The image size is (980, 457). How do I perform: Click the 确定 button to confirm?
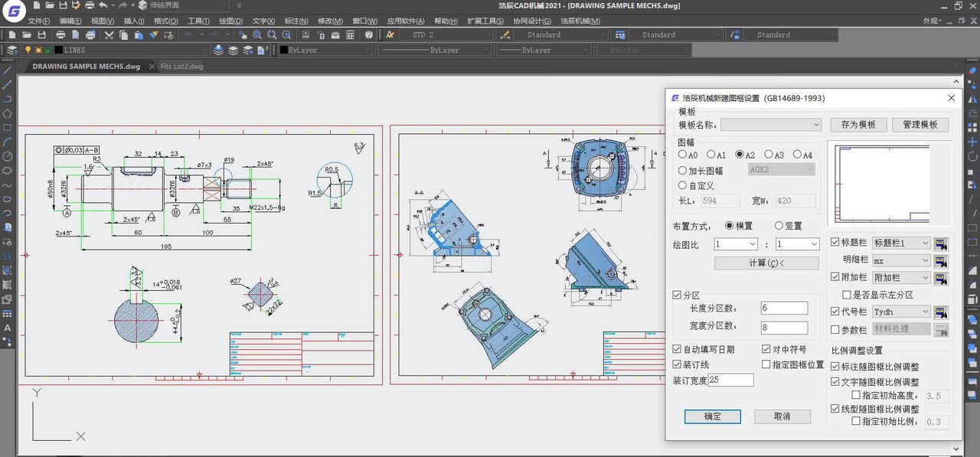pos(712,416)
